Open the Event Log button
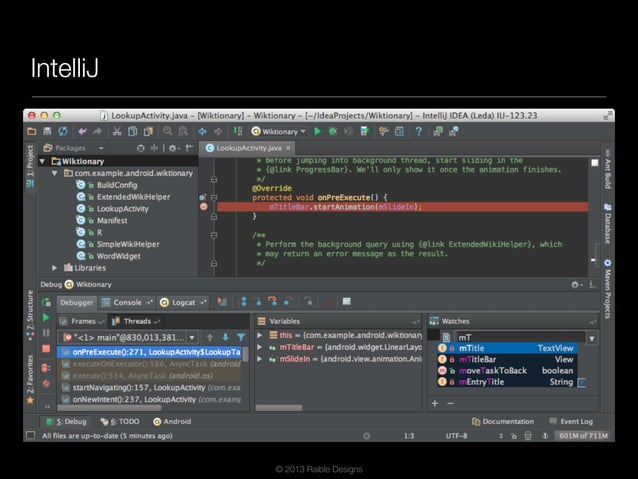Image resolution: width=638 pixels, height=479 pixels. (x=571, y=421)
